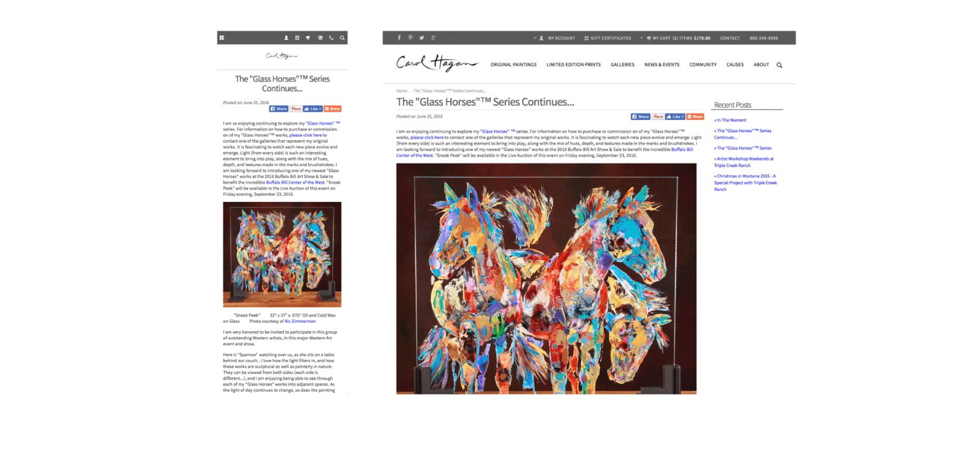This screenshot has width=980, height=461.
Task: Click orange Share button in desktop post
Action: click(x=695, y=116)
